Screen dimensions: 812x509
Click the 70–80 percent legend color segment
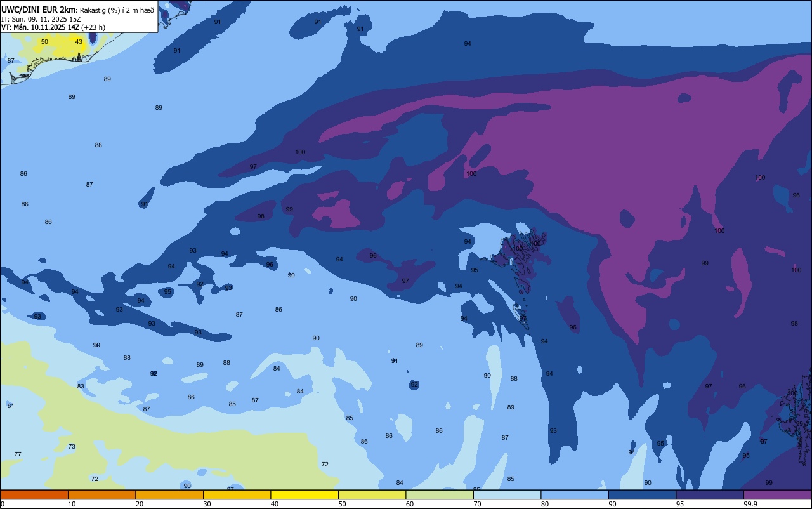pos(507,494)
